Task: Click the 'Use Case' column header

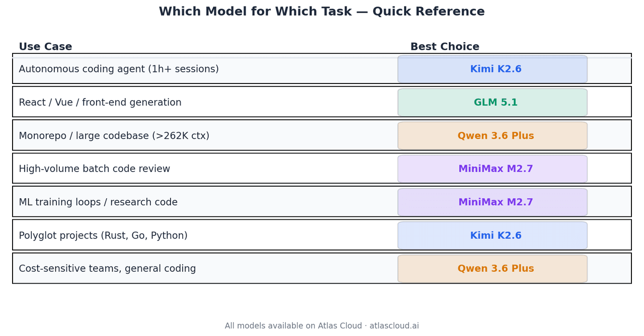Action: pyautogui.click(x=45, y=47)
